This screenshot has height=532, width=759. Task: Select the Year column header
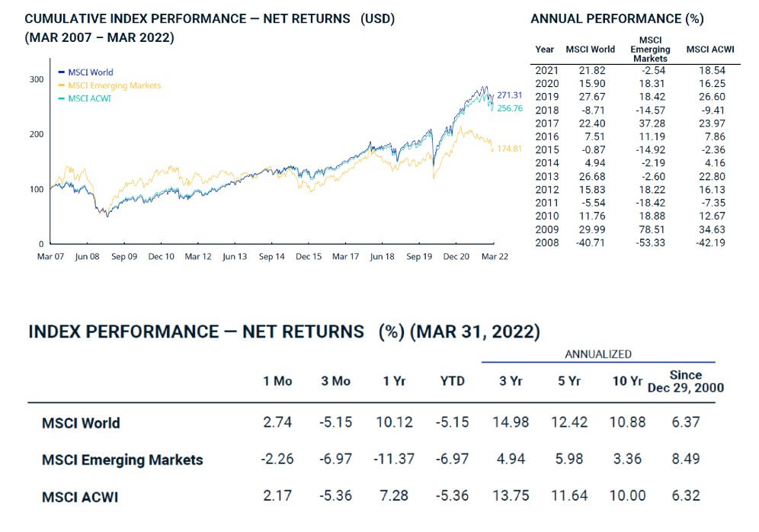click(545, 49)
